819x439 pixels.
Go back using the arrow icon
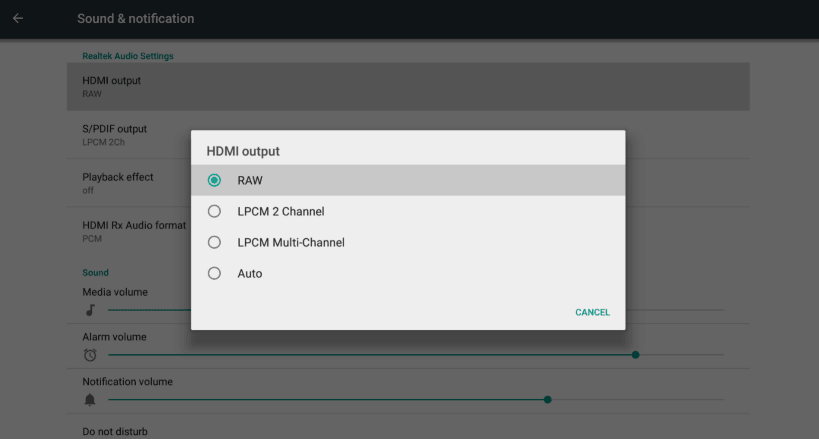click(18, 18)
